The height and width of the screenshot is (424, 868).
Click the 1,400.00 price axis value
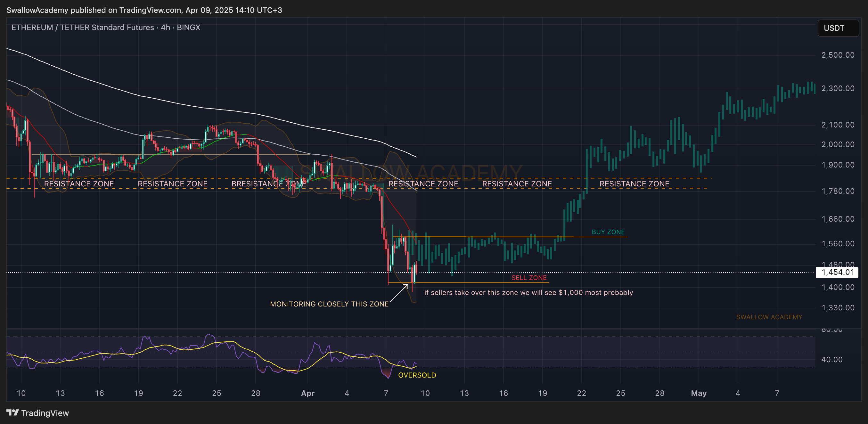click(x=838, y=287)
